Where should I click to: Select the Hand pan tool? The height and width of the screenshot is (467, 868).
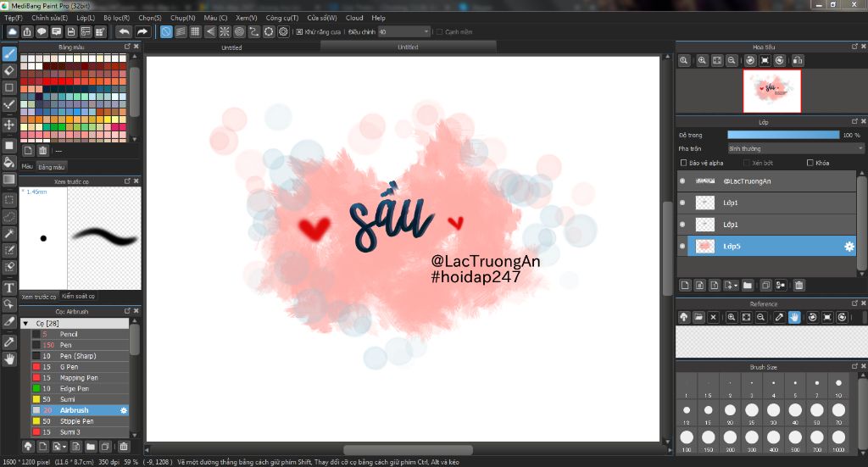8,359
